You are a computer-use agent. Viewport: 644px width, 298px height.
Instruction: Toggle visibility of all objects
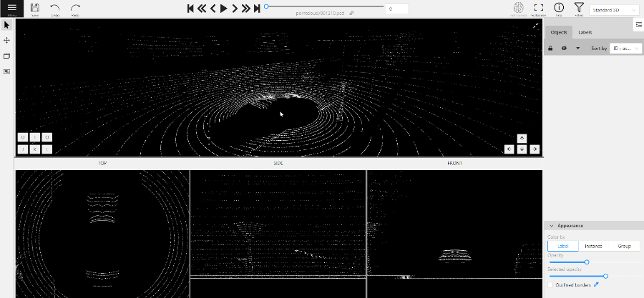click(564, 49)
